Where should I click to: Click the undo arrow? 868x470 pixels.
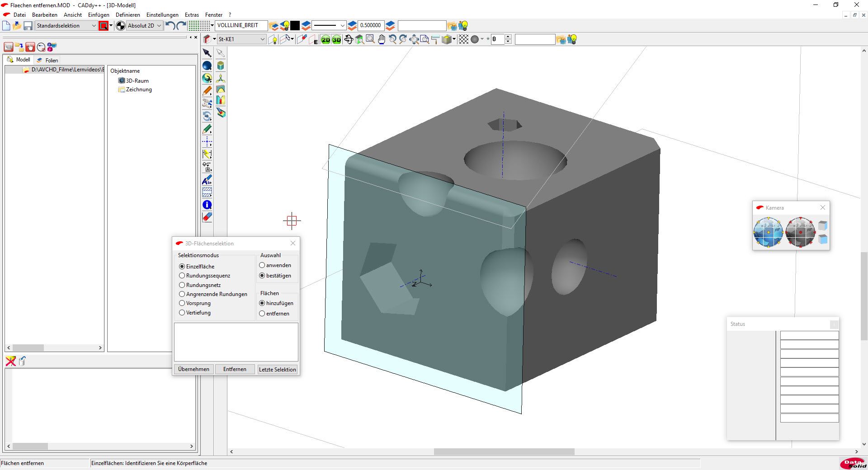tap(170, 26)
